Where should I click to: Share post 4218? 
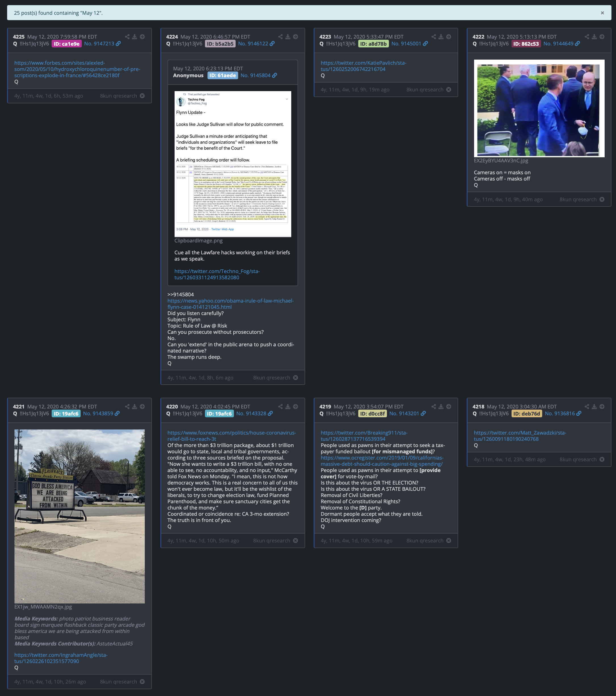coord(587,406)
